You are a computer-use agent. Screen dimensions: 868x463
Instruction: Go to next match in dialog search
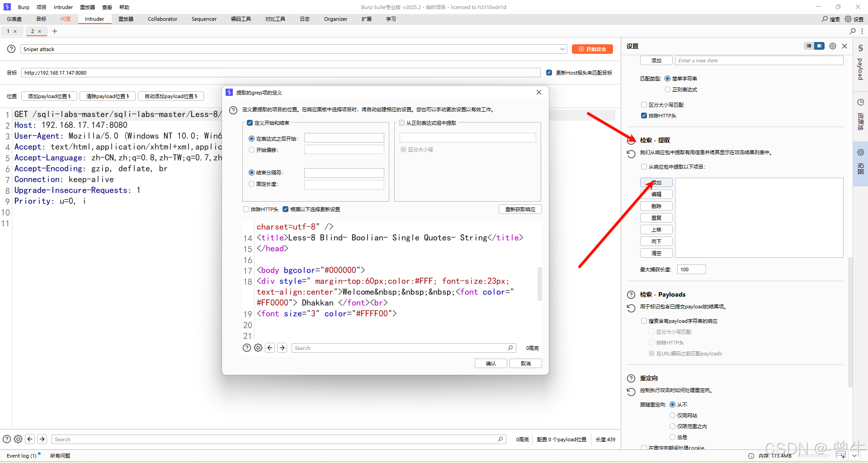(282, 348)
